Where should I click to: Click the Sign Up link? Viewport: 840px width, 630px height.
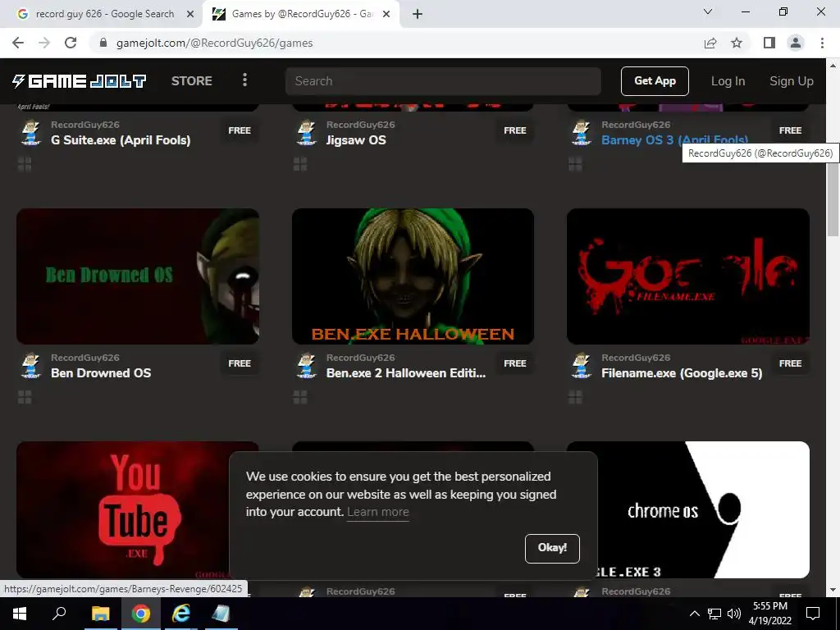(792, 81)
